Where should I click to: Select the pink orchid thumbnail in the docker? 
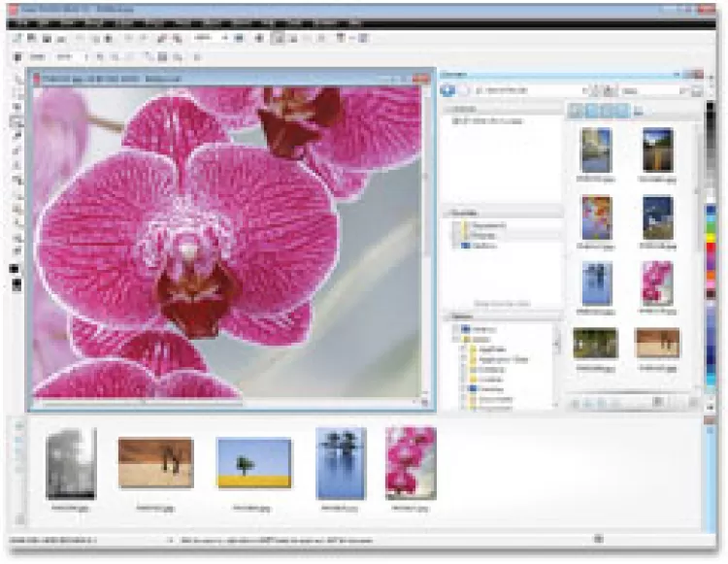(657, 283)
